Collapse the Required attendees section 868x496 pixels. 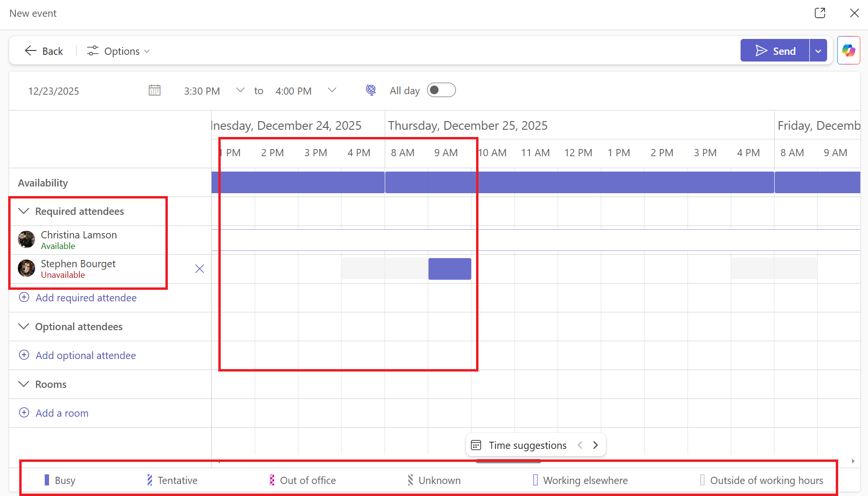coord(24,211)
